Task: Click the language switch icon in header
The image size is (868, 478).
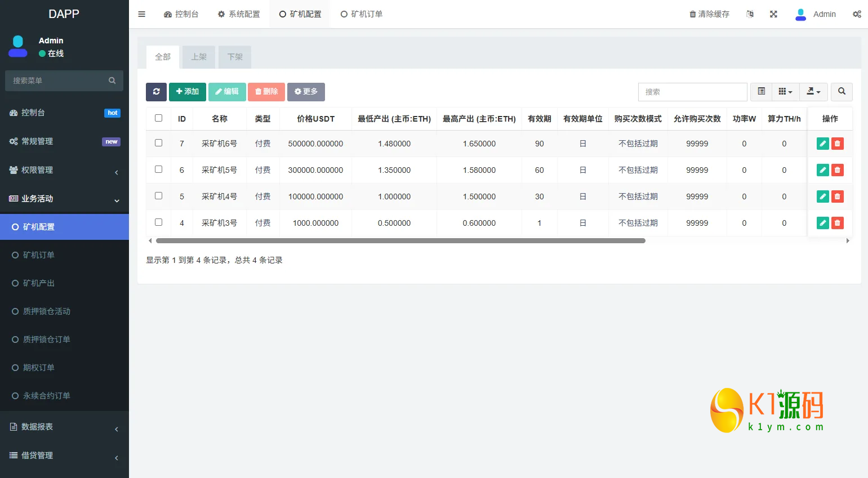Action: (750, 14)
